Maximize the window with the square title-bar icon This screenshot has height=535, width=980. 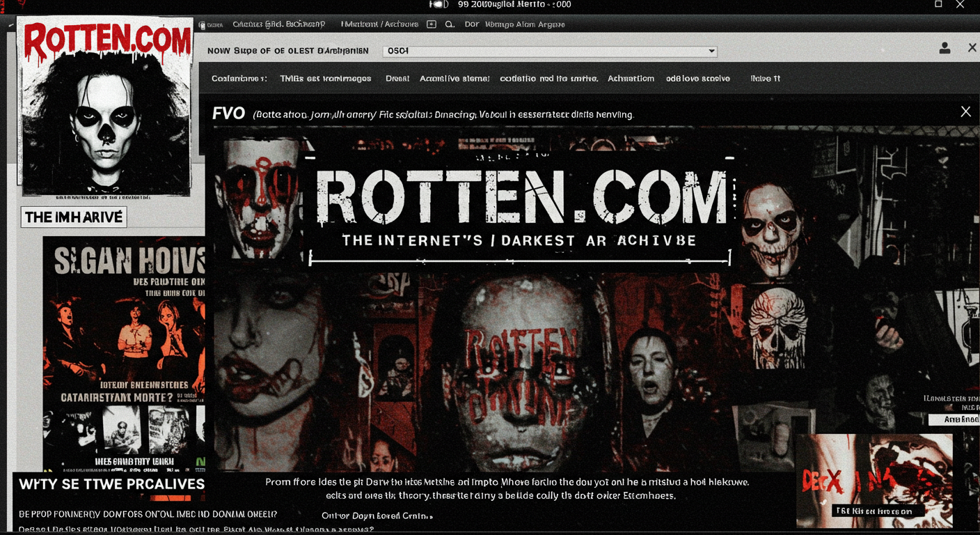pos(938,4)
